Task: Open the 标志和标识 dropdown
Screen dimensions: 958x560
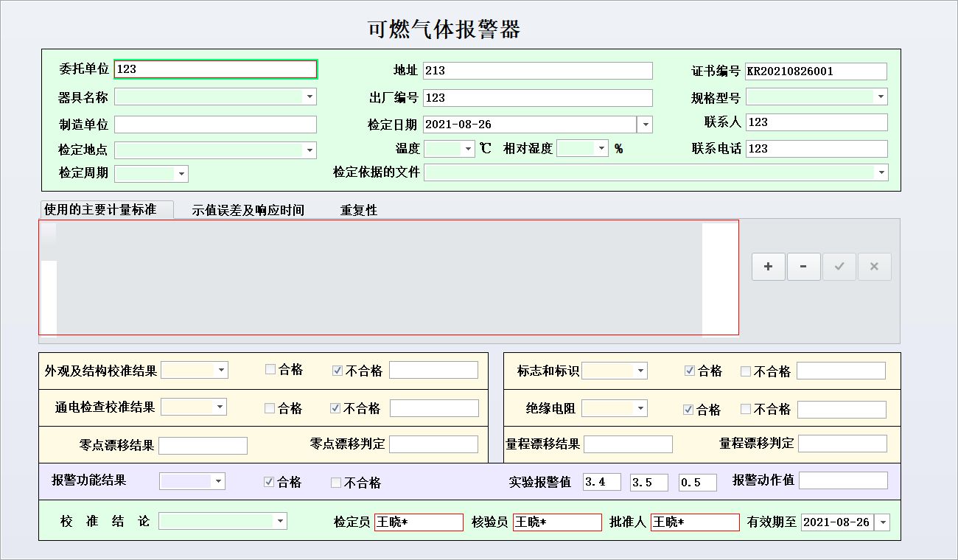Action: point(640,371)
